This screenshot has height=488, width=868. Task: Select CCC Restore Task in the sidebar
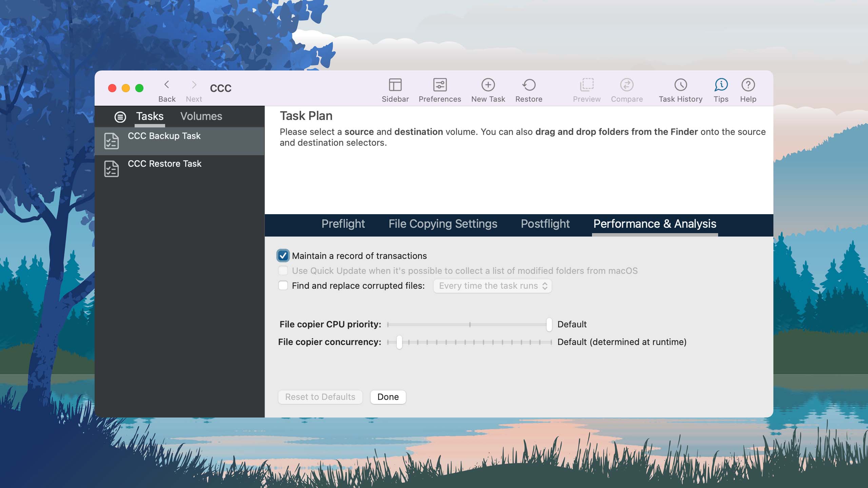pyautogui.click(x=179, y=169)
